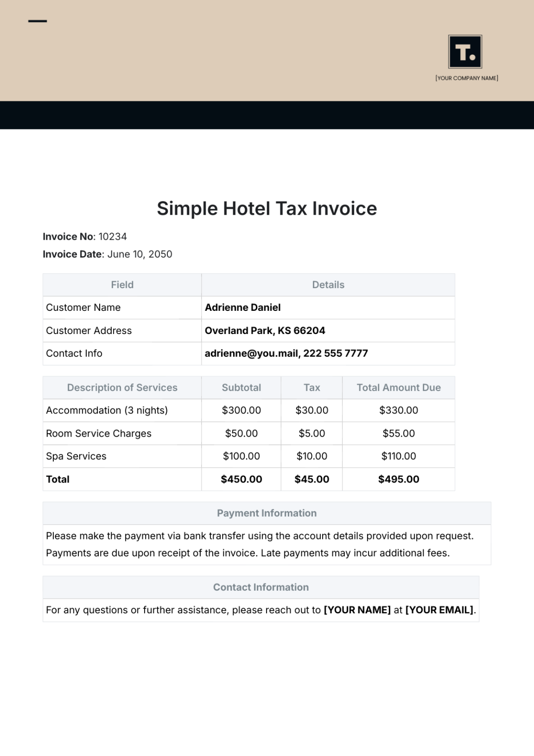Click the Contact Information section header

(x=261, y=587)
